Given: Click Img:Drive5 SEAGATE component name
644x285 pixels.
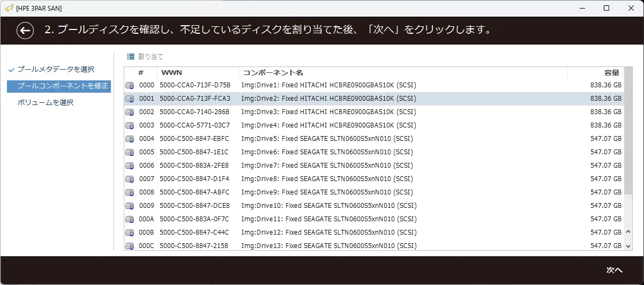Looking at the screenshot, I should pos(327,139).
